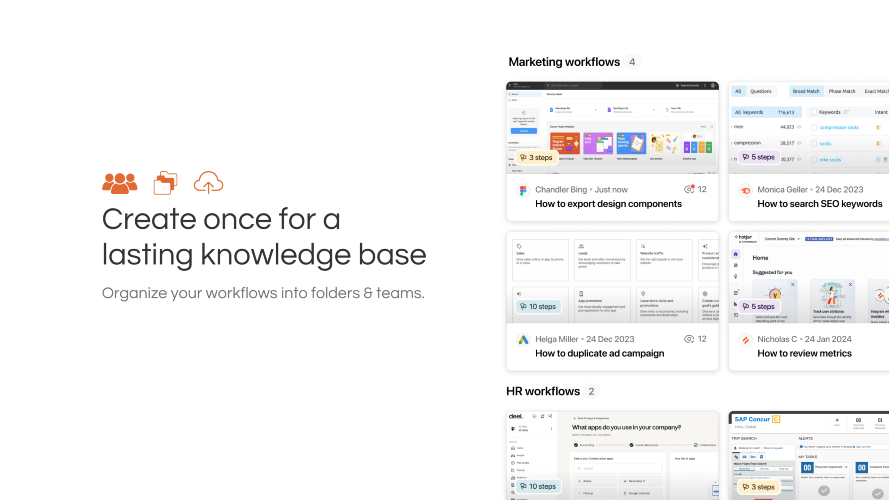Select the Questions tab
The height and width of the screenshot is (500, 889).
click(761, 91)
